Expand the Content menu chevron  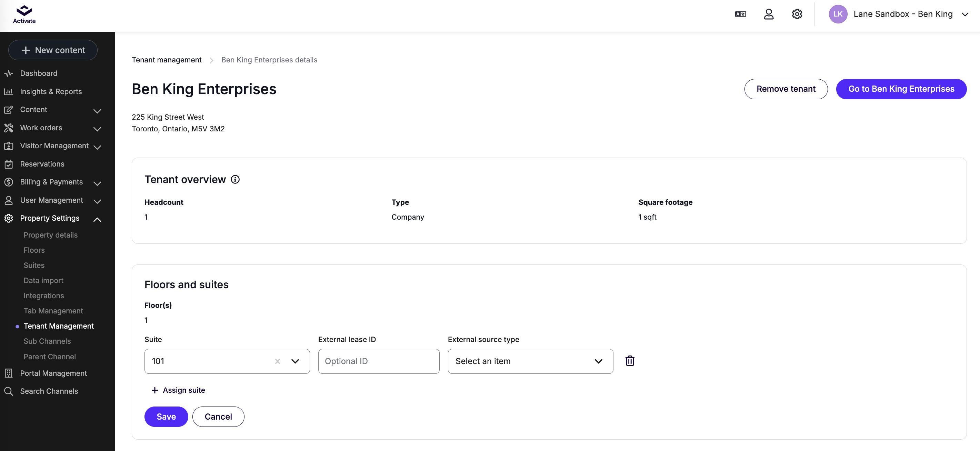click(x=97, y=111)
